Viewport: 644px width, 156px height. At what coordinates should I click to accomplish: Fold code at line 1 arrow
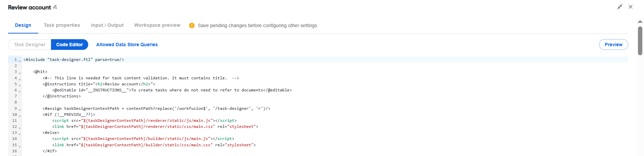[x=20, y=61]
